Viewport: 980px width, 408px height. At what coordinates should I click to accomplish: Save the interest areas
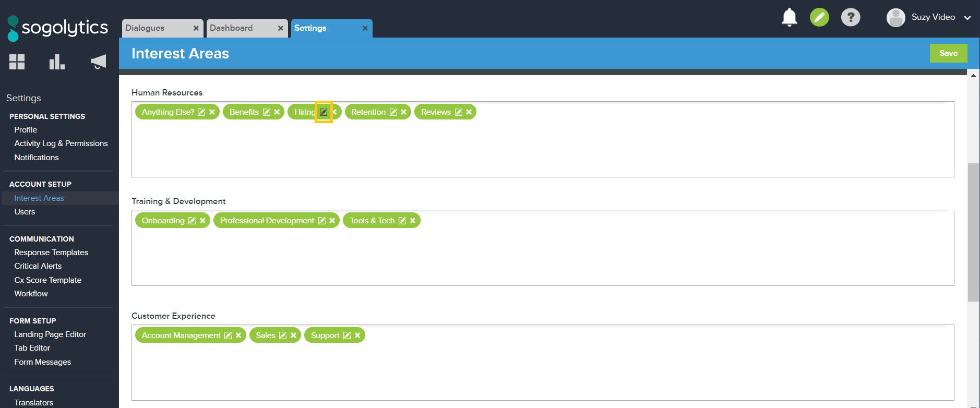point(948,53)
